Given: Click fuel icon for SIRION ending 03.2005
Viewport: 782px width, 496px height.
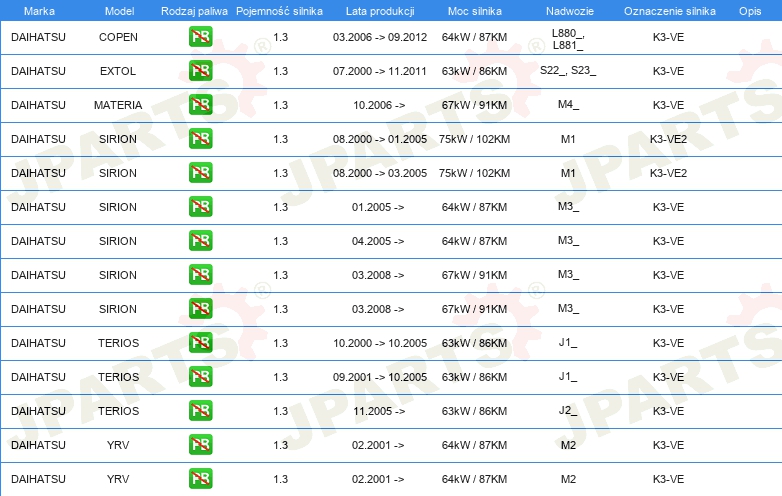Looking at the screenshot, I should (200, 173).
